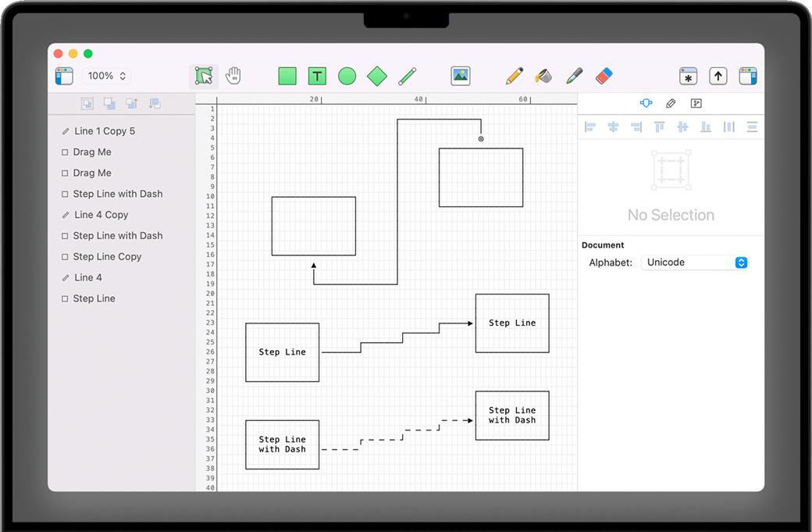Click the ungroup objects icon in sidebar
The height and width of the screenshot is (532, 812).
click(109, 104)
